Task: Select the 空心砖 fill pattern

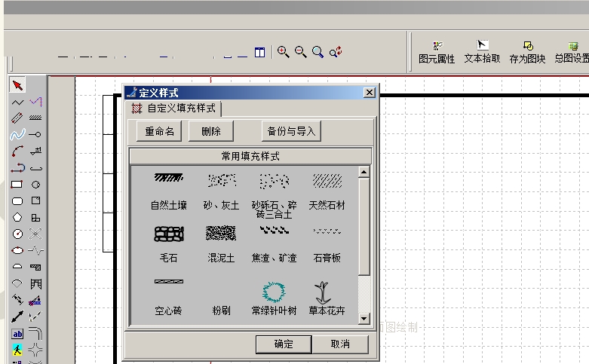Action: [169, 296]
